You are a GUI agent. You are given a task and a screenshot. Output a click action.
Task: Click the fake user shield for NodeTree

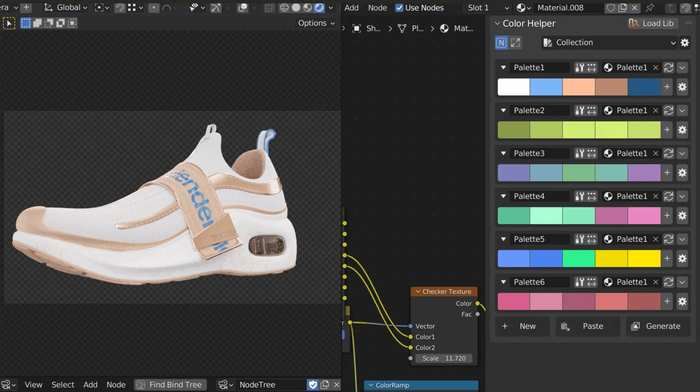(313, 384)
